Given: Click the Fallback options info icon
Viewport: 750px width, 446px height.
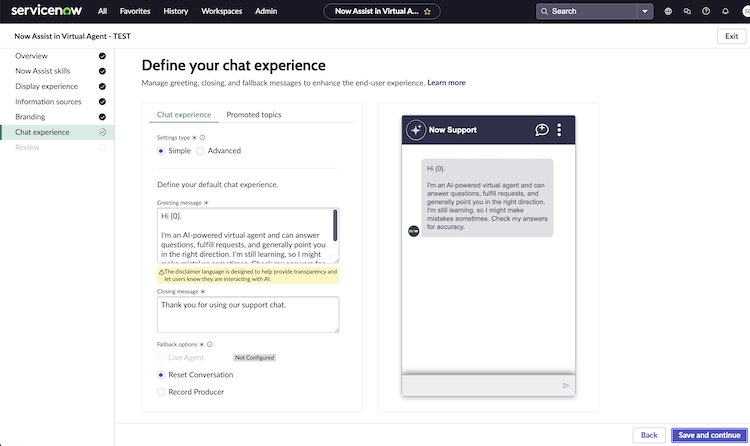Looking at the screenshot, I should tap(210, 344).
